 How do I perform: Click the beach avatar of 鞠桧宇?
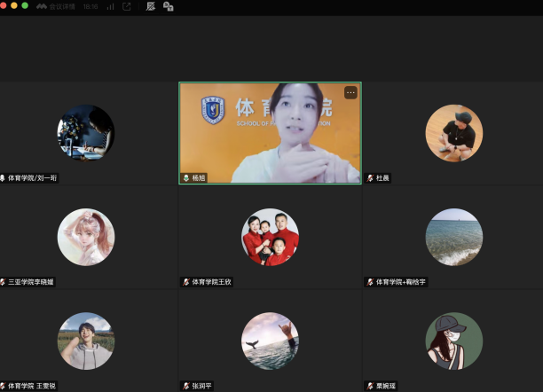click(x=454, y=237)
